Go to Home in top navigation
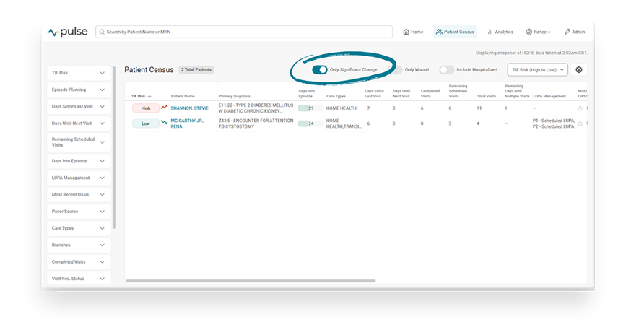 tap(413, 32)
